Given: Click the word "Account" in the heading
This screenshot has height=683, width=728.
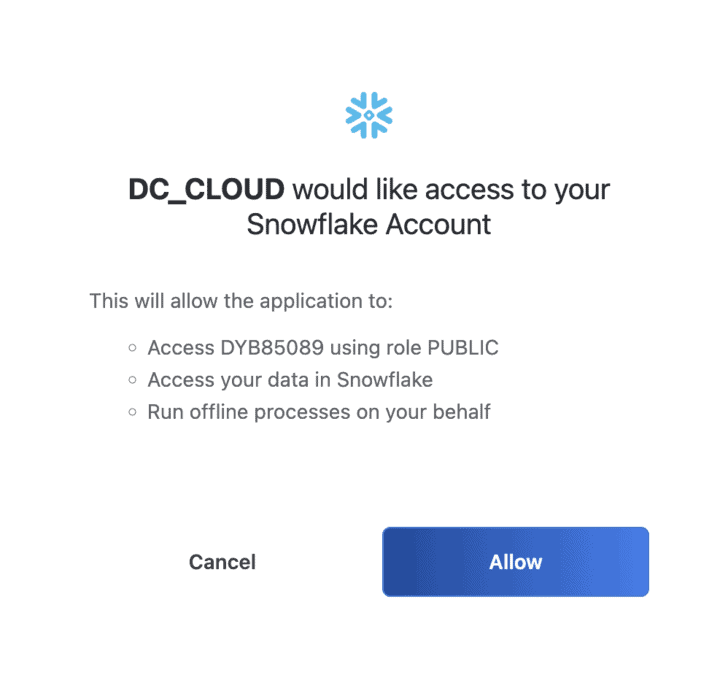Looking at the screenshot, I should pos(442,224).
